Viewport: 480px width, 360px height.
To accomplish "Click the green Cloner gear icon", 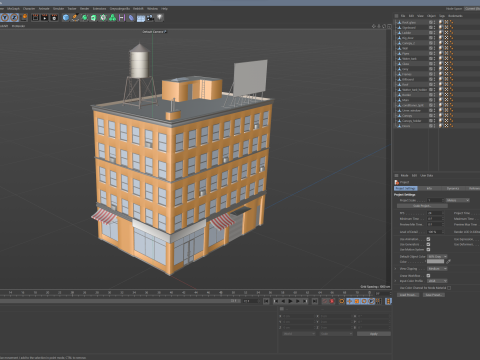I will [103, 18].
